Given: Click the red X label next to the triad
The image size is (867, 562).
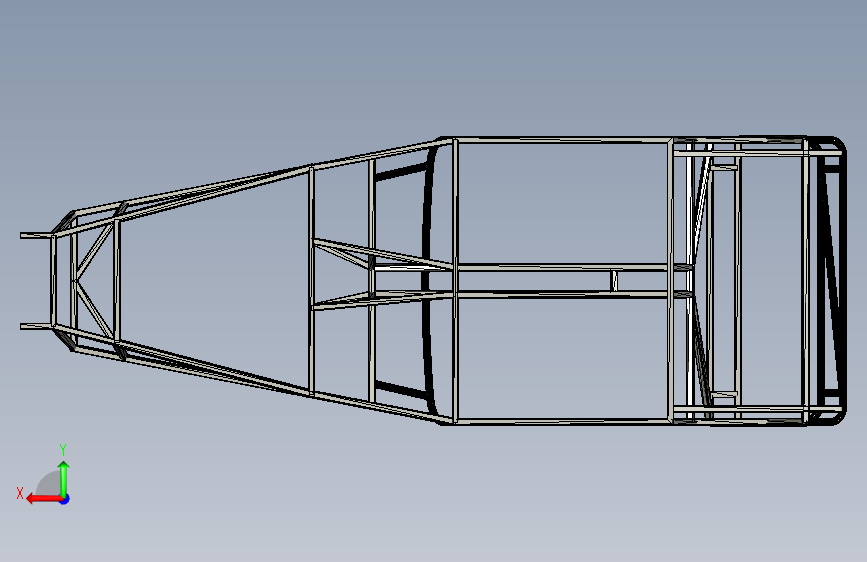Looking at the screenshot, I should click(20, 493).
